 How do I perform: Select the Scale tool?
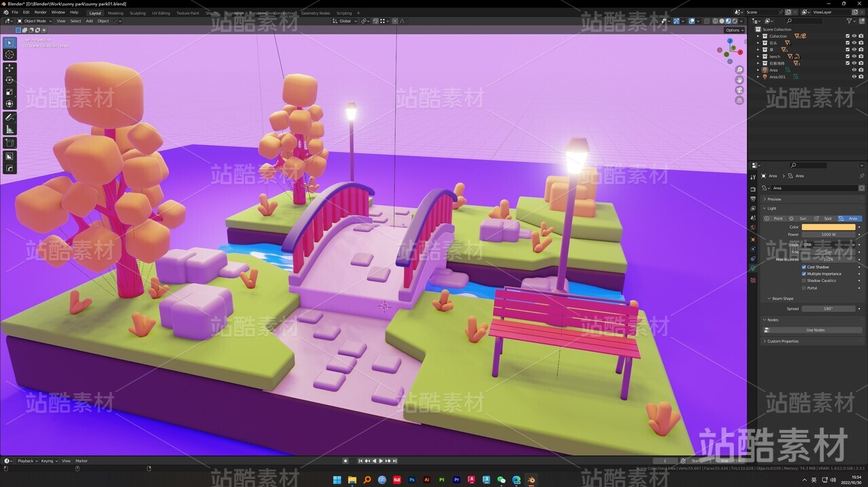(x=10, y=92)
